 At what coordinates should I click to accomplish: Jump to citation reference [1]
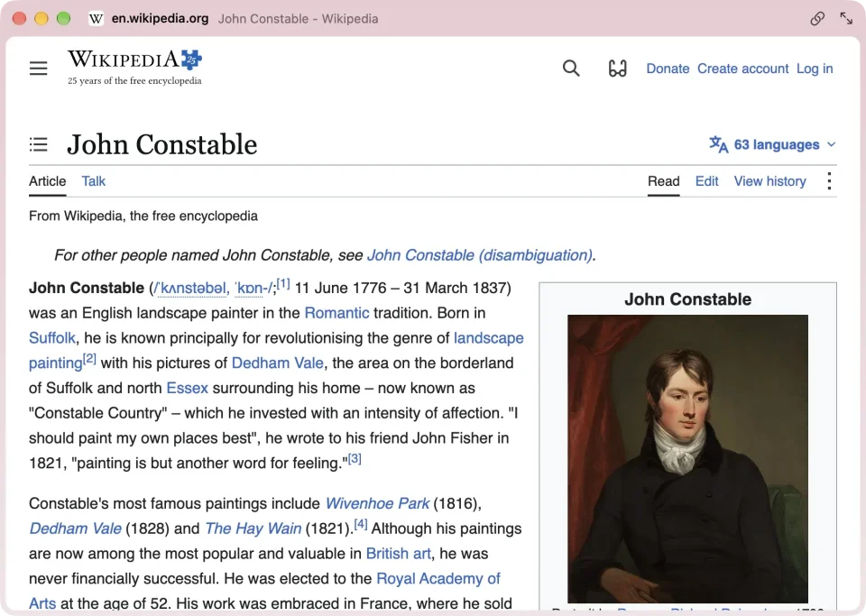(283, 284)
